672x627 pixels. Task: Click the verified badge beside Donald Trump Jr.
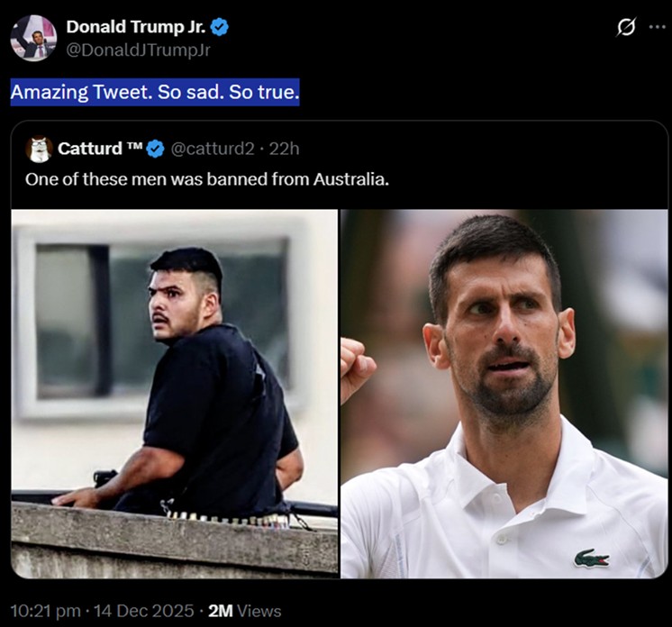point(219,27)
